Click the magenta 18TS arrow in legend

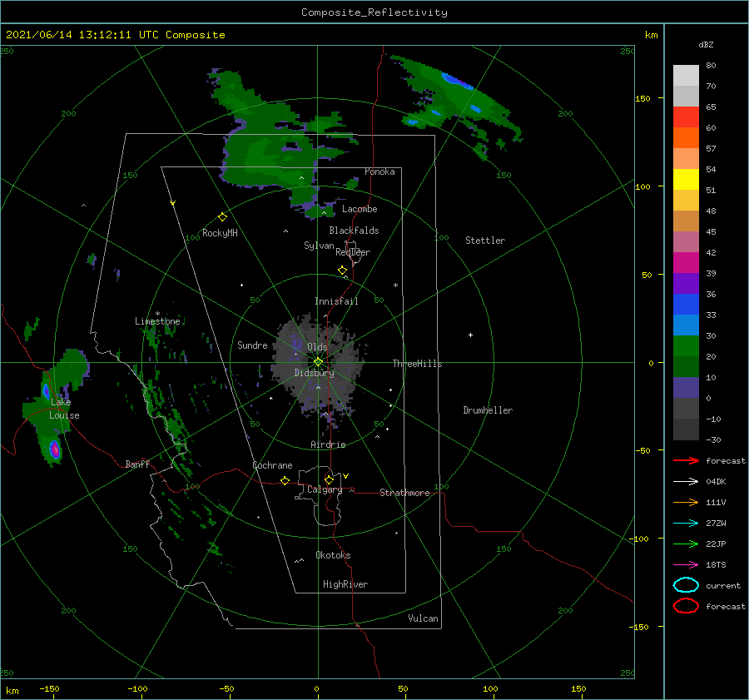pyautogui.click(x=686, y=565)
